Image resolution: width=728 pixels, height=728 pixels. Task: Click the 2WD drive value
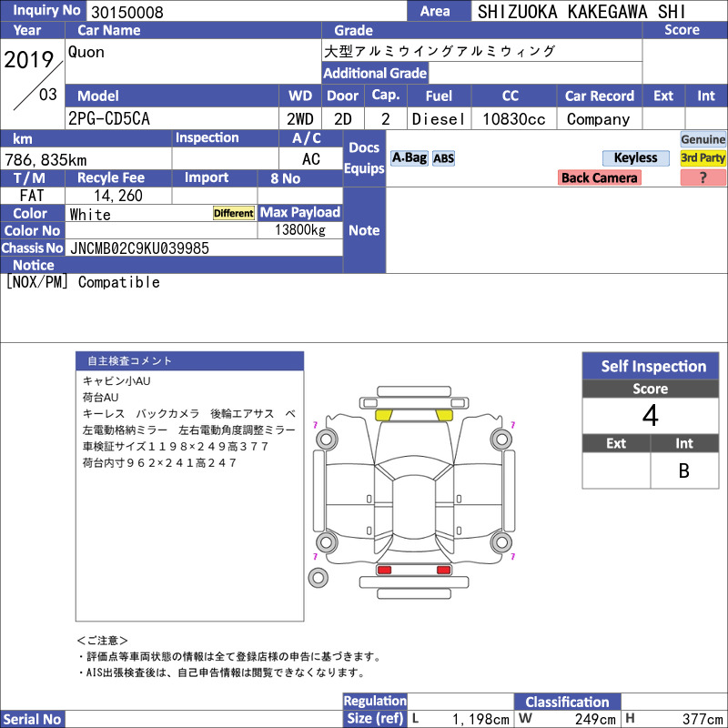click(x=300, y=119)
